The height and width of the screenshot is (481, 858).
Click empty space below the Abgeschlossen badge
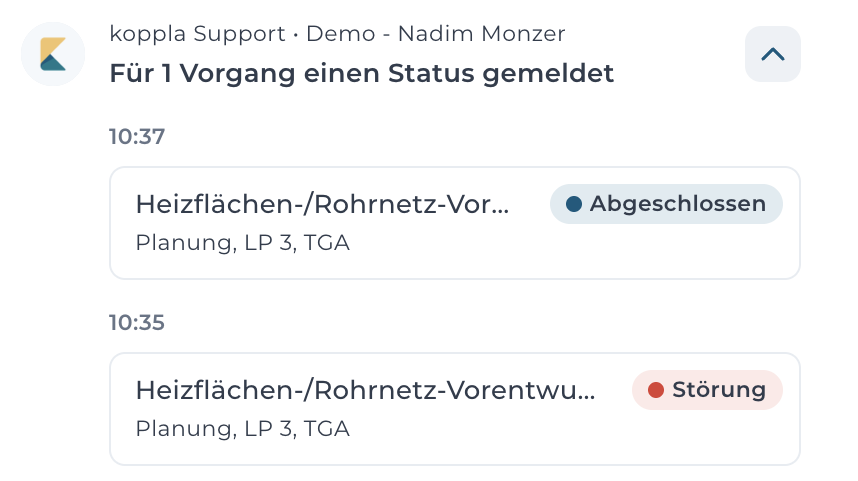click(666, 251)
